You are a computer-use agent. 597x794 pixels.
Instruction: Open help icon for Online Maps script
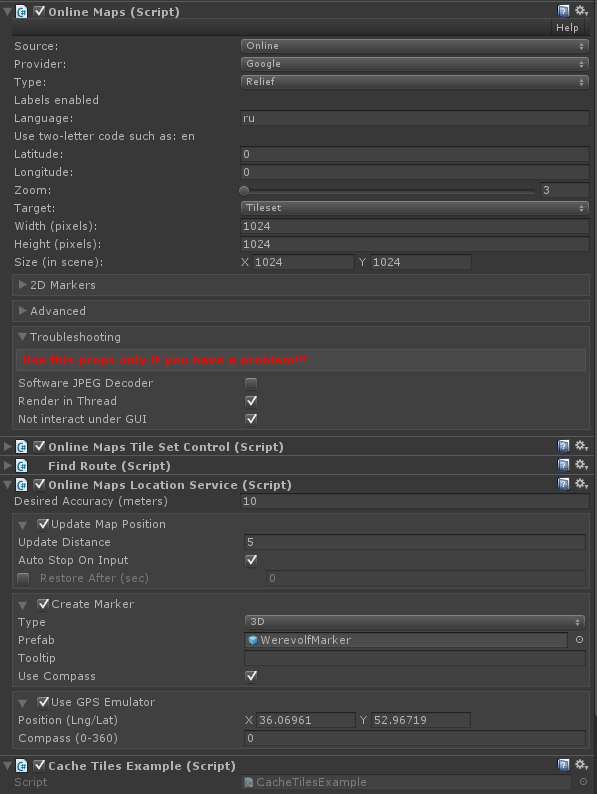[563, 11]
